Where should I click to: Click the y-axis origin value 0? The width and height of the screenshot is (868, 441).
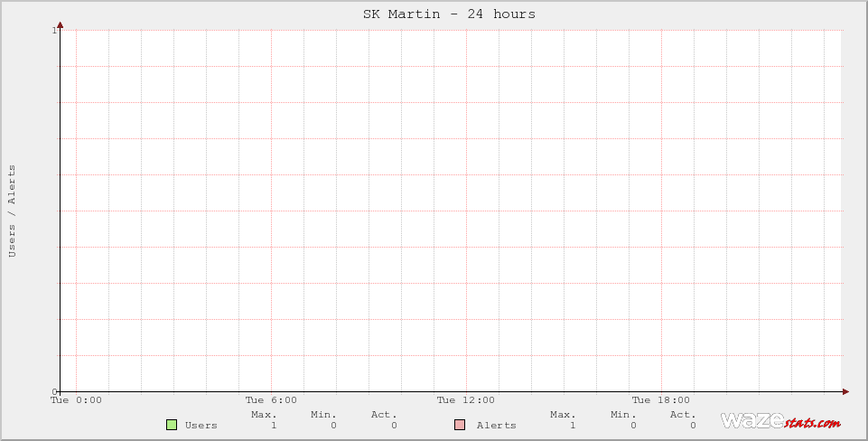(x=54, y=391)
